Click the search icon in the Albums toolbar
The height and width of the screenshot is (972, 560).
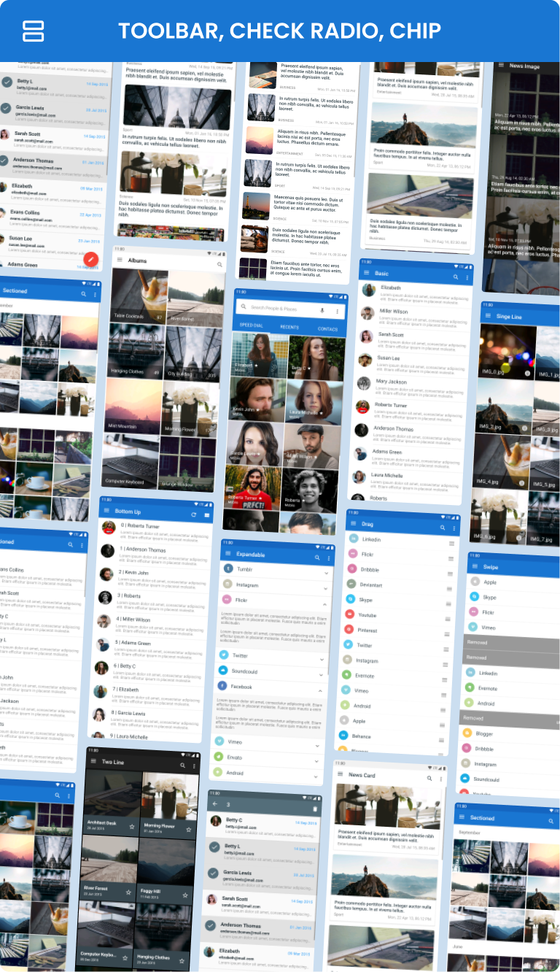tap(219, 264)
